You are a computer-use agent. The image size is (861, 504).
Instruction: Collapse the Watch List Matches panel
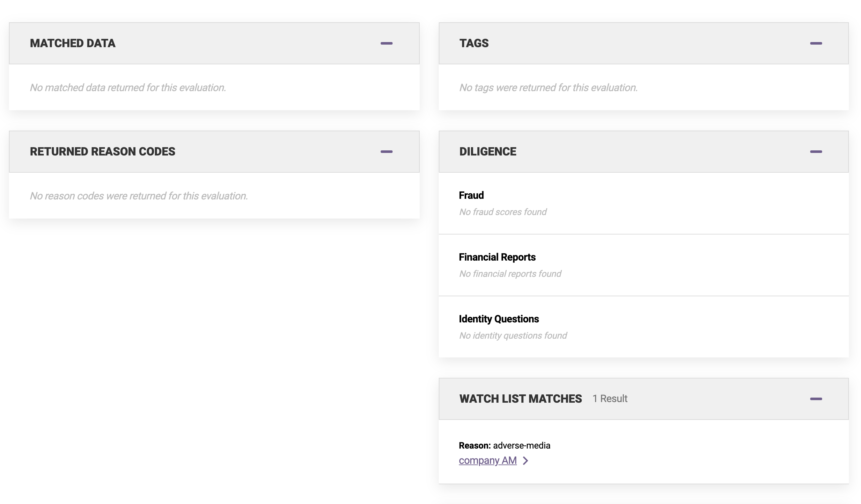[816, 399]
